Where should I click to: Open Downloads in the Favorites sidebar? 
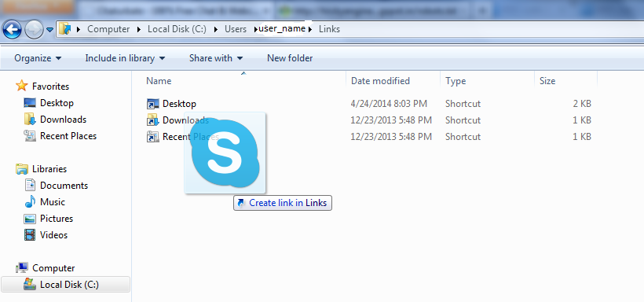pyautogui.click(x=64, y=120)
